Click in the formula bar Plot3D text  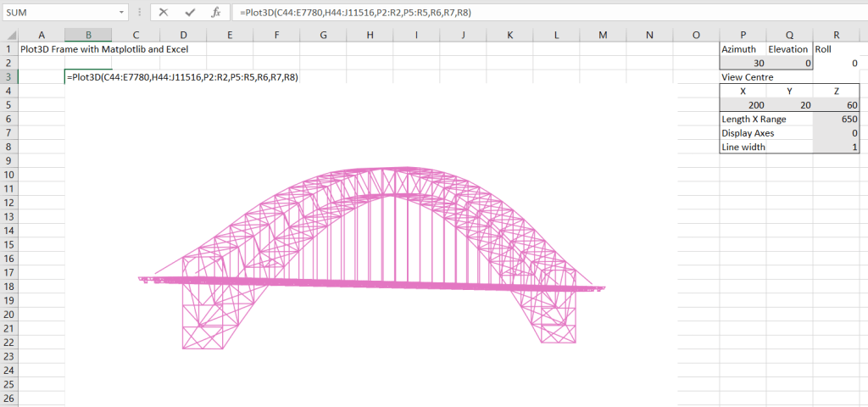pyautogui.click(x=356, y=13)
